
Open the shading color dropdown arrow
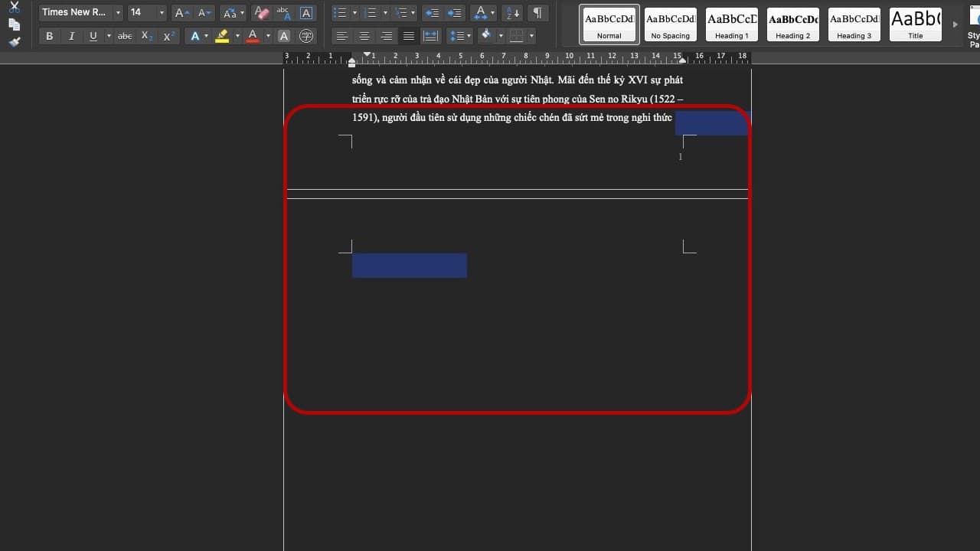point(501,36)
